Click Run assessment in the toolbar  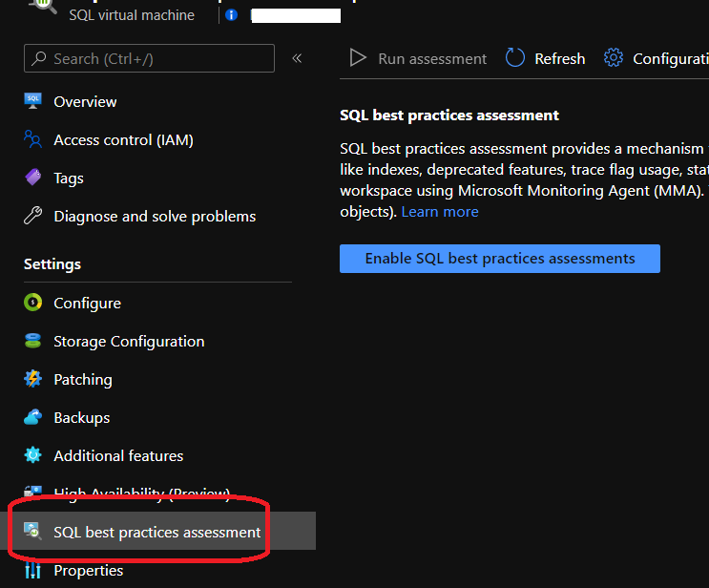418,58
